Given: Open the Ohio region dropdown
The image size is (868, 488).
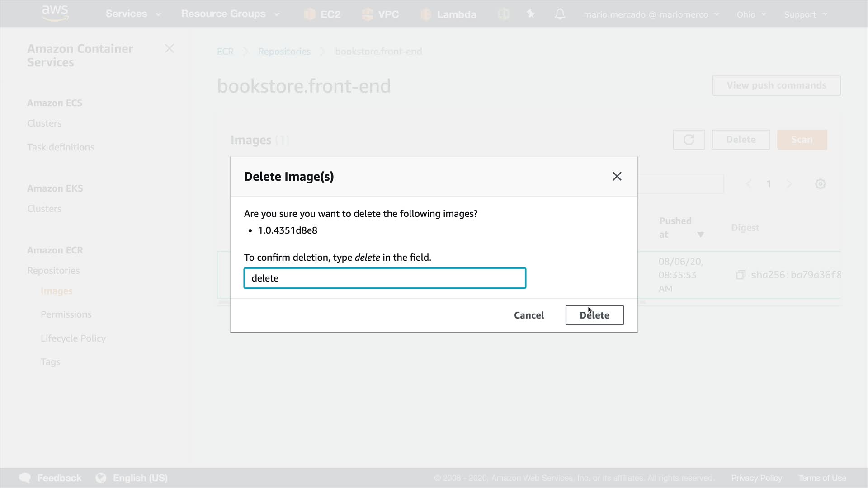Looking at the screenshot, I should [x=751, y=14].
